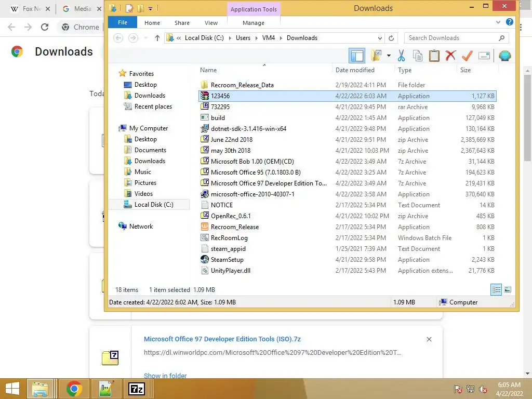Click the Windows Start button
The image size is (532, 399).
pyautogui.click(x=12, y=389)
